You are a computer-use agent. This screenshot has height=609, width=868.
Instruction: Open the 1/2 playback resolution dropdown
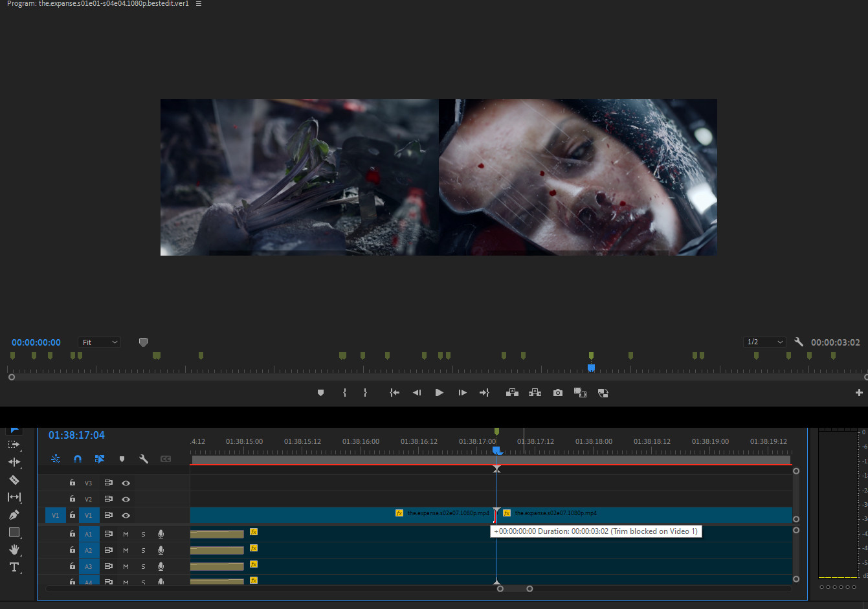764,342
